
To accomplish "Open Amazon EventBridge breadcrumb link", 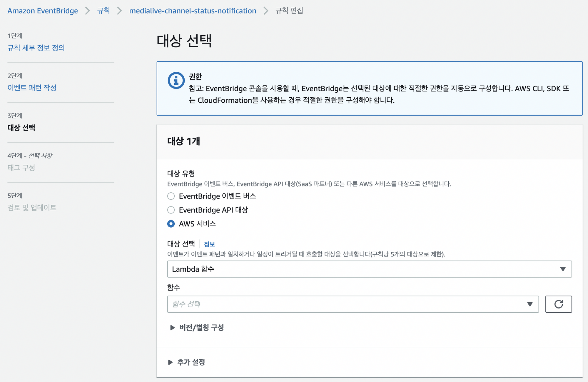I will (43, 11).
